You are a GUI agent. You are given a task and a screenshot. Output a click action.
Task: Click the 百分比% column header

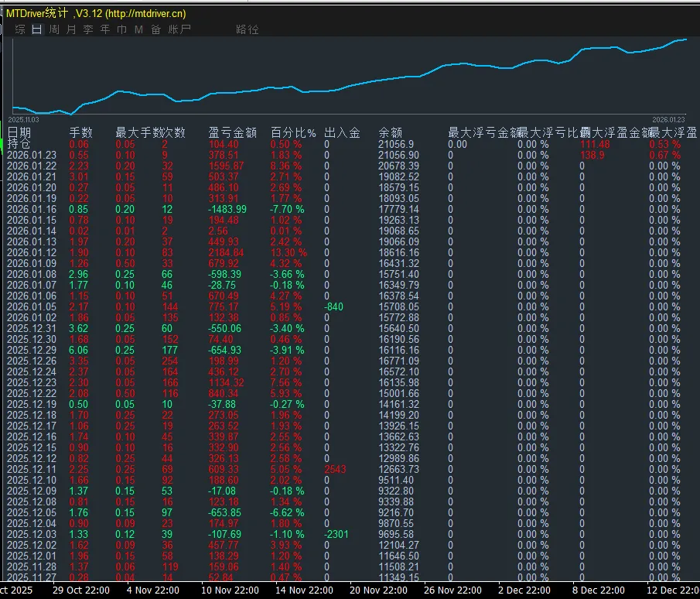tap(293, 132)
